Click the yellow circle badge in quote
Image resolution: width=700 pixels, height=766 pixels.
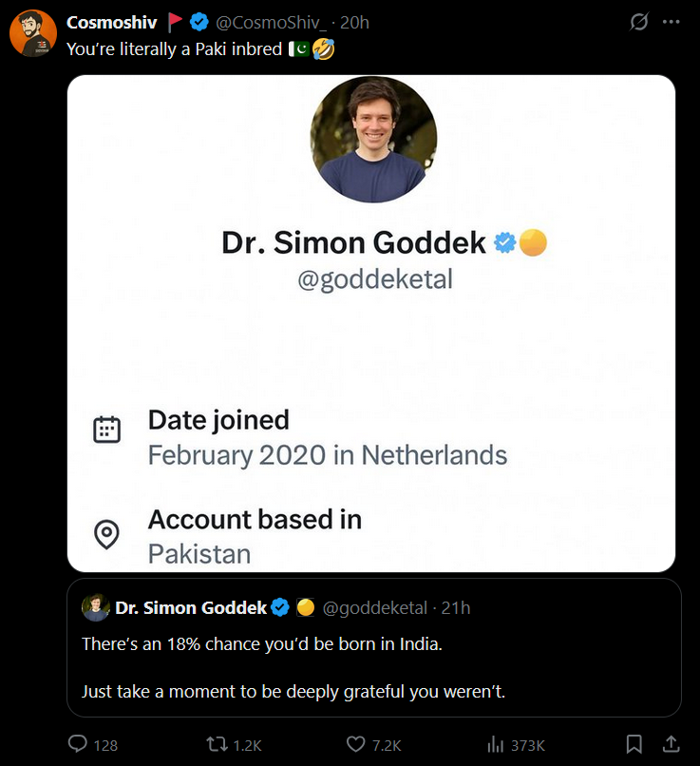pyautogui.click(x=306, y=607)
